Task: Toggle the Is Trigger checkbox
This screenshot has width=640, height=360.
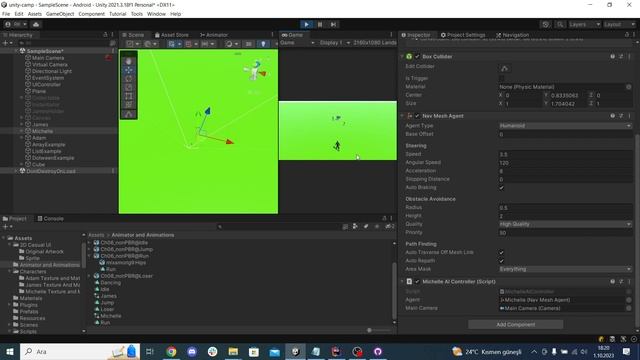Action: (x=502, y=78)
